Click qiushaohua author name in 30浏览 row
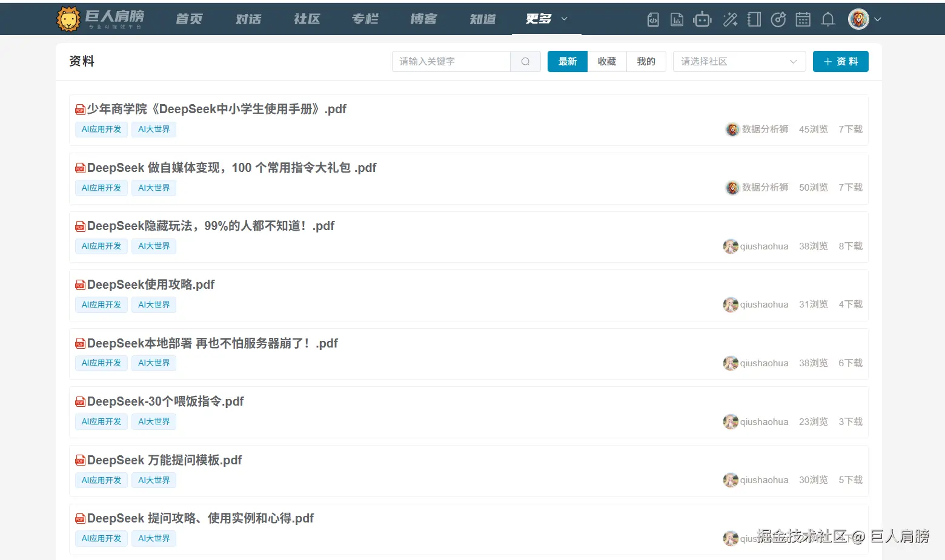 click(x=764, y=480)
